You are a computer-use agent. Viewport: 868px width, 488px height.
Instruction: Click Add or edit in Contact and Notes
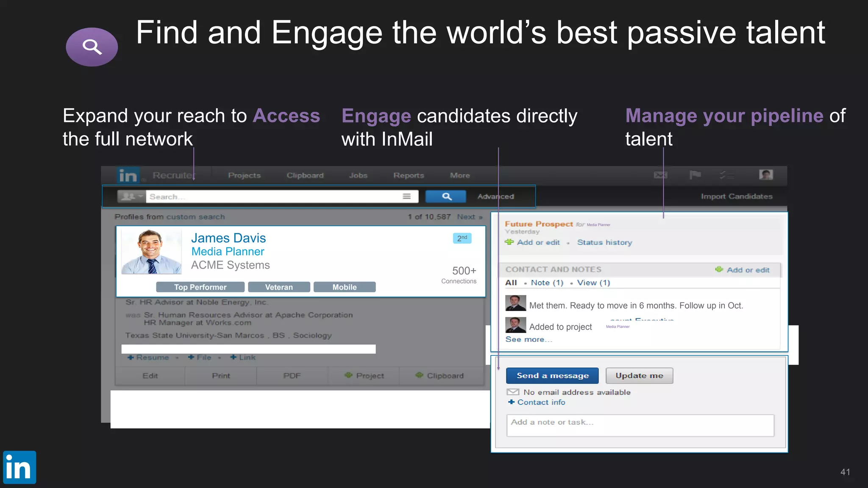pyautogui.click(x=742, y=270)
